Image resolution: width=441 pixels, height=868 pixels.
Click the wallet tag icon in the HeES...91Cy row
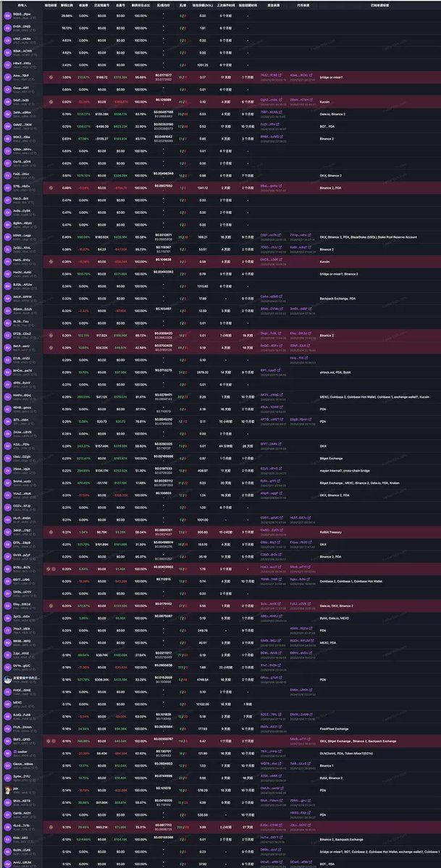tap(51, 260)
